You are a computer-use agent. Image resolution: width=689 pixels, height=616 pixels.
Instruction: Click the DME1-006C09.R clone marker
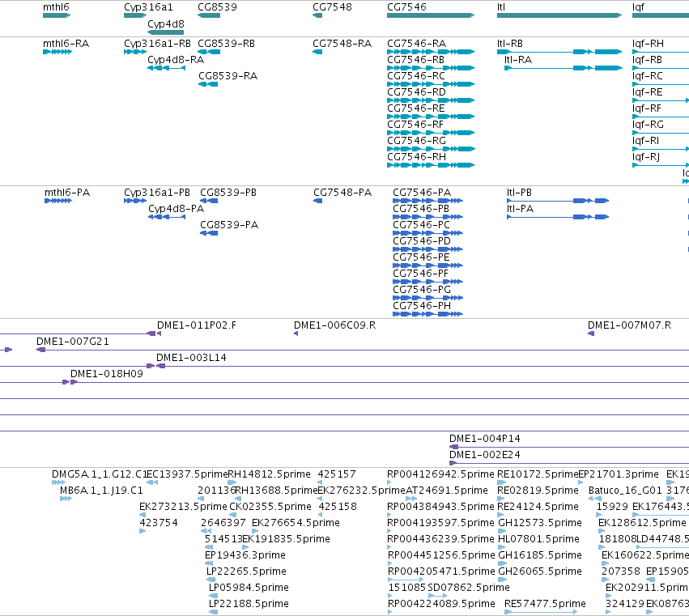[x=296, y=334]
